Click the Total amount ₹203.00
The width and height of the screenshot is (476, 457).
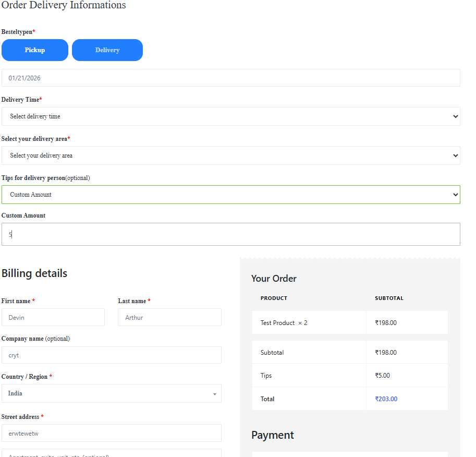[x=386, y=399]
